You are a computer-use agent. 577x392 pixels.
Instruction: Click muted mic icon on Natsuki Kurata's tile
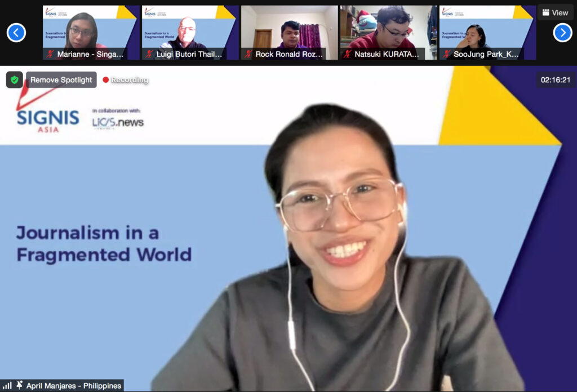pos(348,55)
